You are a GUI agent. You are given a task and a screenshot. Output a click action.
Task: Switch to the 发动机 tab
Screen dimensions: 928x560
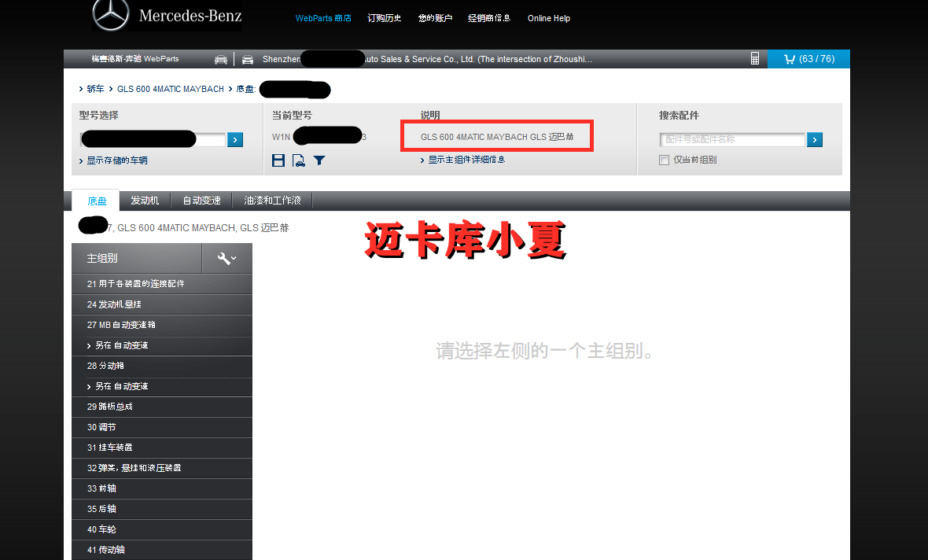click(x=145, y=201)
